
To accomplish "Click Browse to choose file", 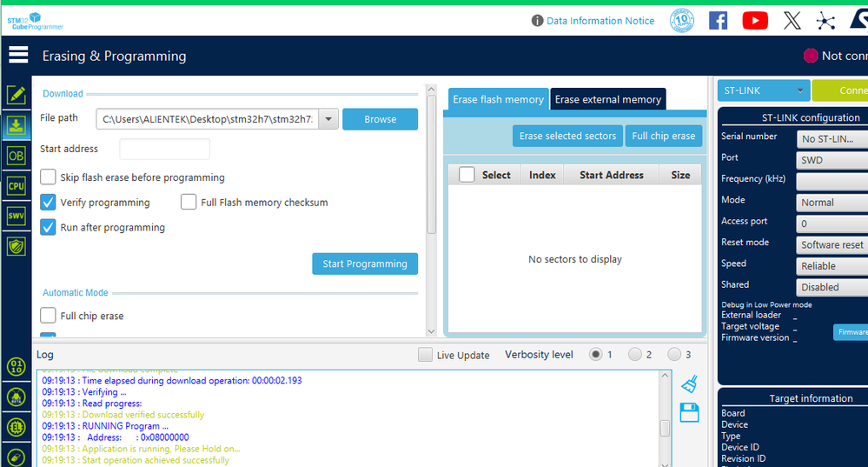I will (x=380, y=119).
